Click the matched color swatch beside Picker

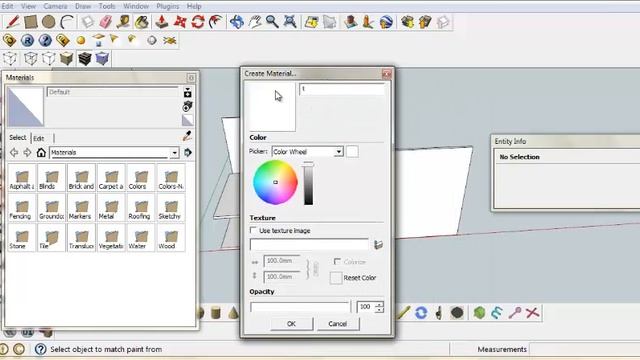(352, 151)
